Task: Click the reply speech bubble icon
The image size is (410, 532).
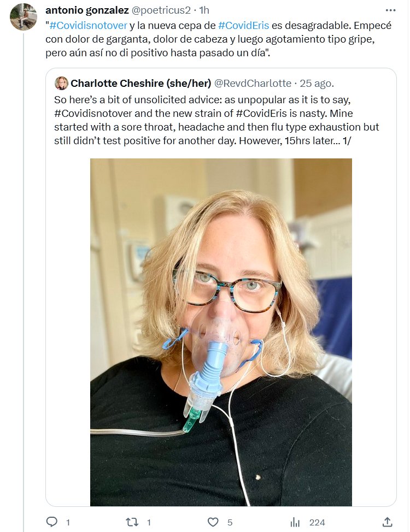Action: (52, 522)
